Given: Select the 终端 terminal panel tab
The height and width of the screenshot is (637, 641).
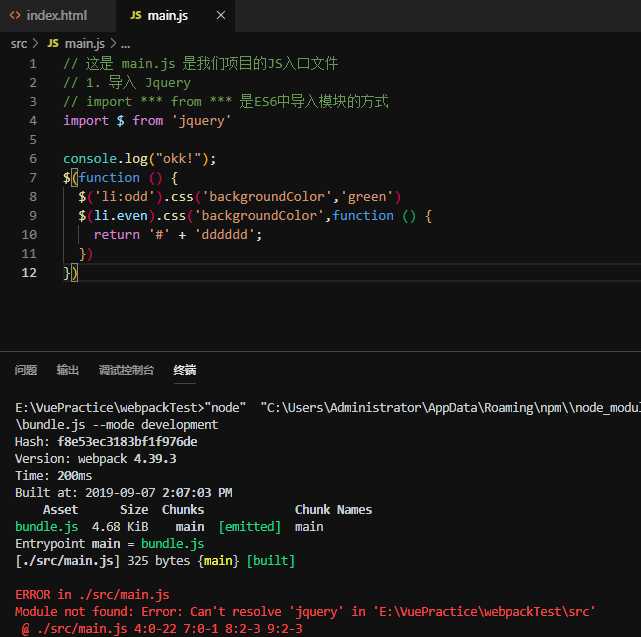Looking at the screenshot, I should coord(184,370).
